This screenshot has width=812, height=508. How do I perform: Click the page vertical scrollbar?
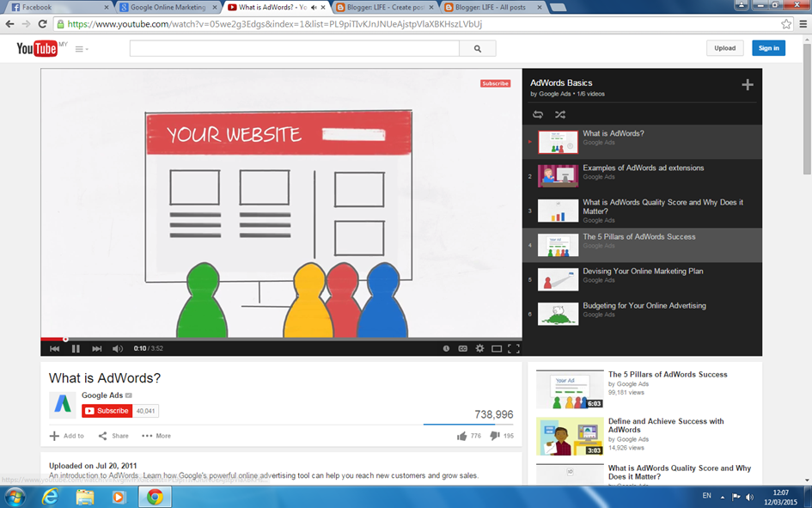[808, 109]
